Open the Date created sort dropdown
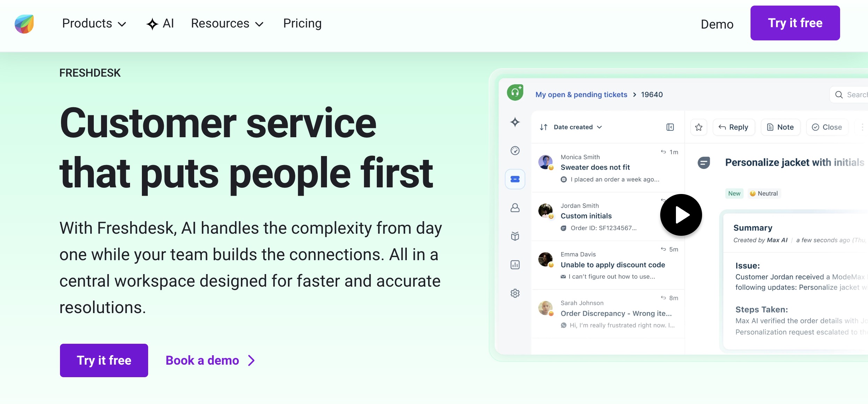 tap(577, 127)
